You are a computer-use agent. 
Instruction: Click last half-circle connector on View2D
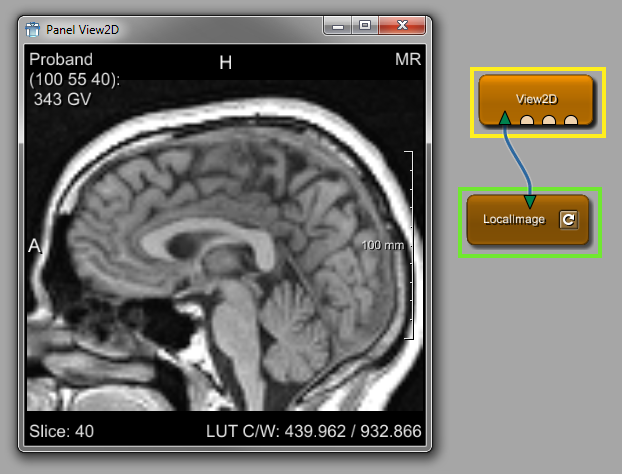coord(571,121)
